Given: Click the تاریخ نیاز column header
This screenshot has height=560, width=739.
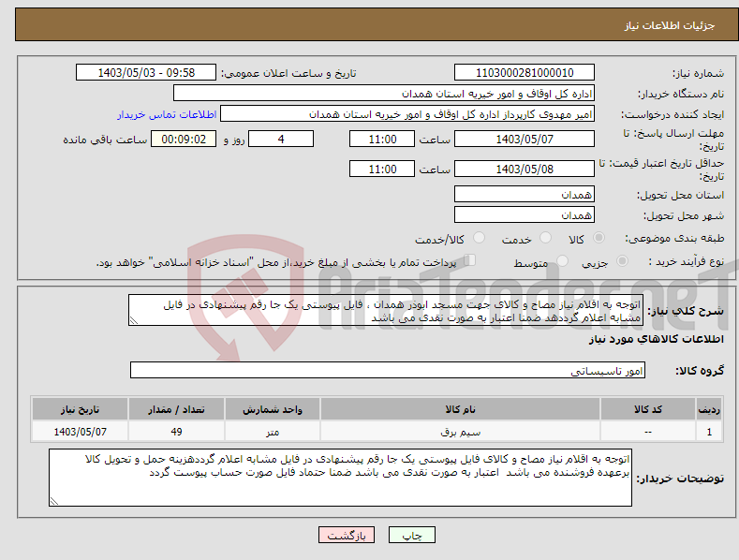Looking at the screenshot, I should 80,409.
